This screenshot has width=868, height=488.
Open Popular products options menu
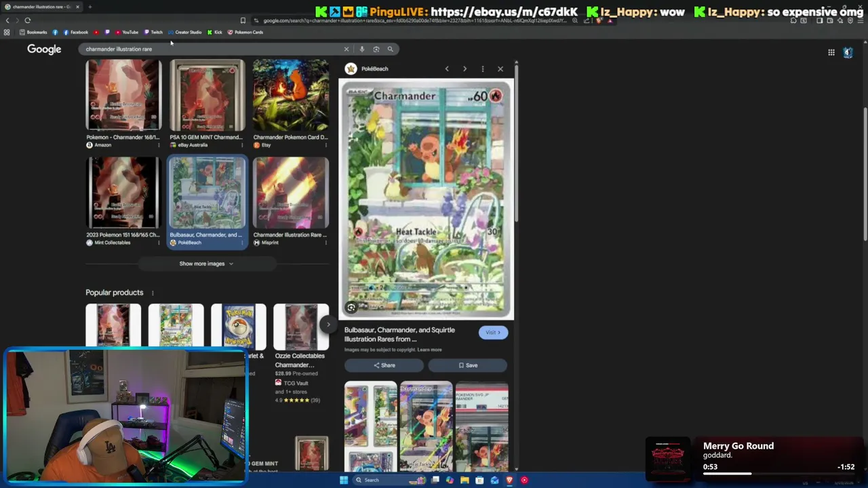pos(153,293)
